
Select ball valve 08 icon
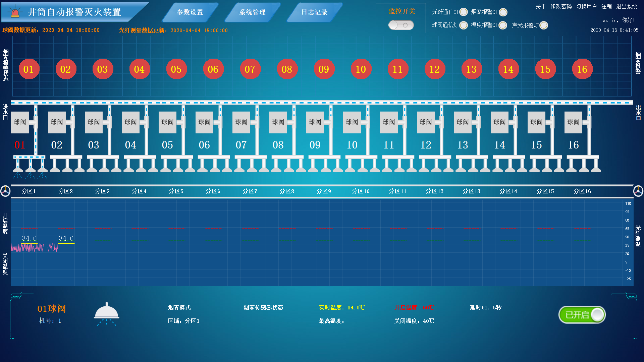coord(278,122)
